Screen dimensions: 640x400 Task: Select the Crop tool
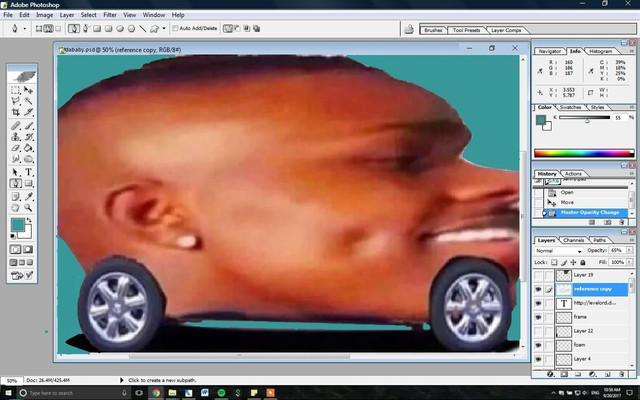(x=16, y=112)
